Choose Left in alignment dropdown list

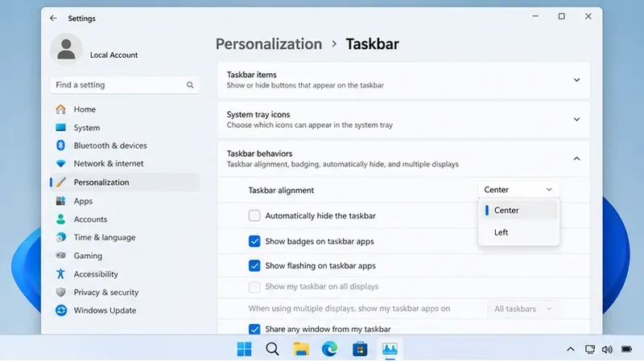click(x=518, y=232)
